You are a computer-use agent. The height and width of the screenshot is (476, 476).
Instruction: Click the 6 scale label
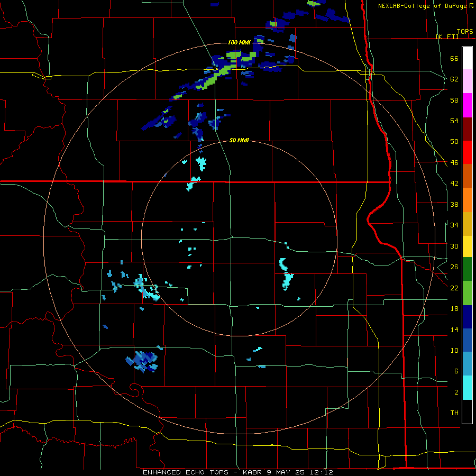[x=456, y=371]
